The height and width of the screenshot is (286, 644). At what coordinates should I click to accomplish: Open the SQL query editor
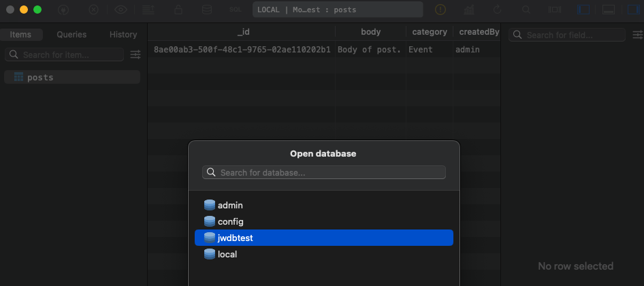coord(235,10)
